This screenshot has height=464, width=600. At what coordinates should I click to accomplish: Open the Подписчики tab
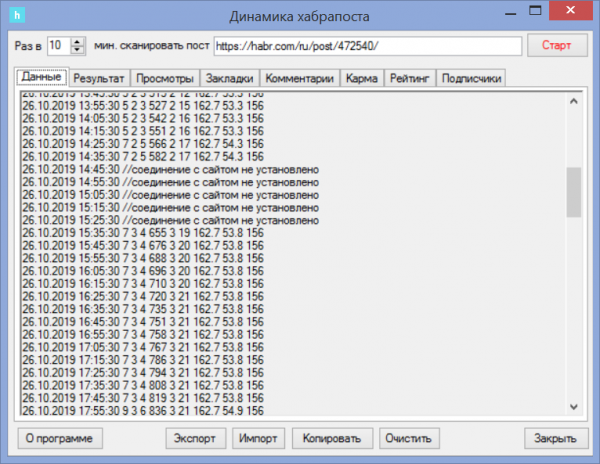coord(471,78)
